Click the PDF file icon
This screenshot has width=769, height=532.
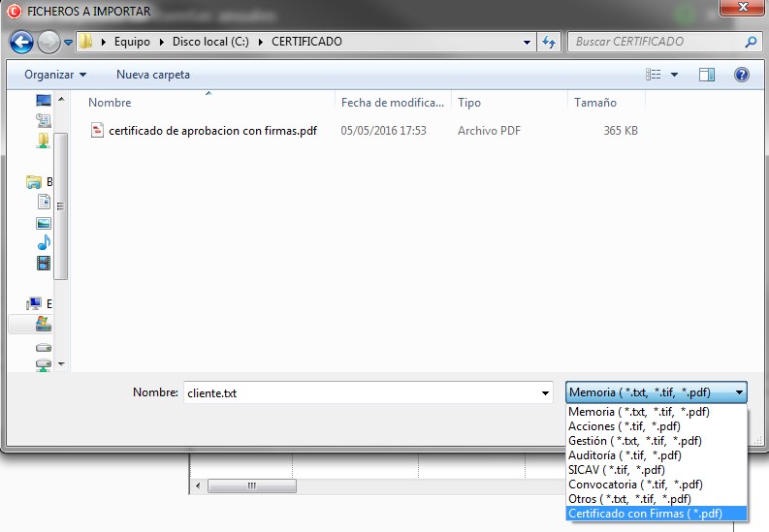point(97,130)
